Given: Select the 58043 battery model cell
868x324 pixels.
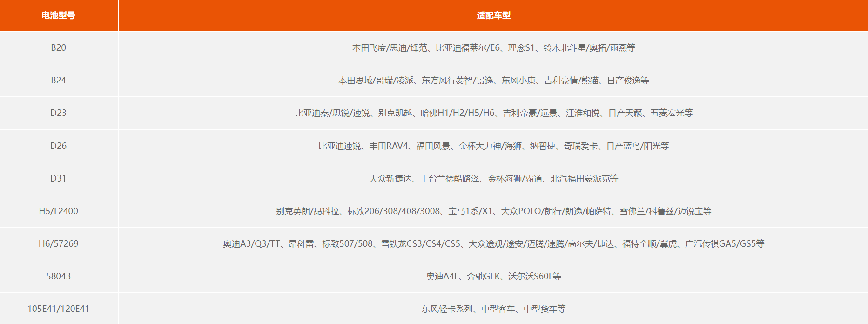Looking at the screenshot, I should click(59, 276).
